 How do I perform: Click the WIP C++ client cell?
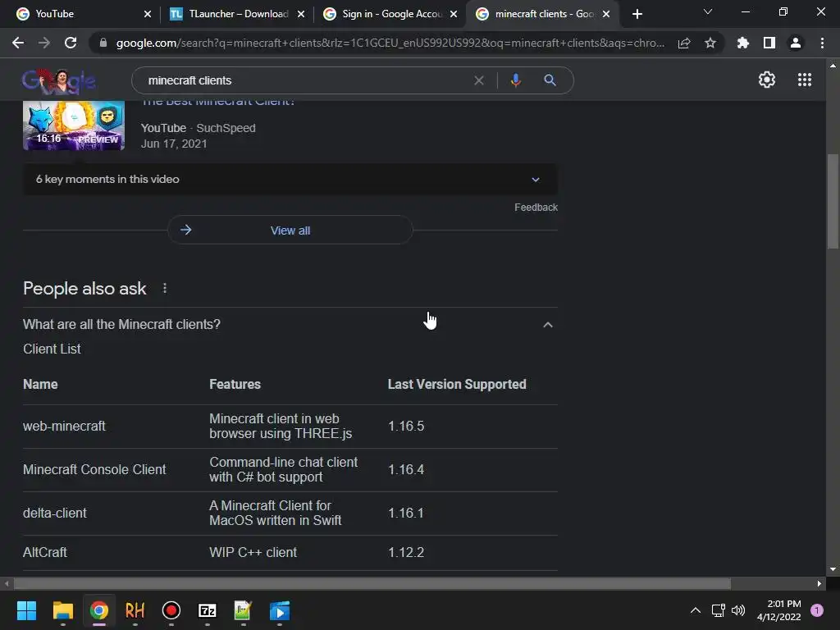253,552
